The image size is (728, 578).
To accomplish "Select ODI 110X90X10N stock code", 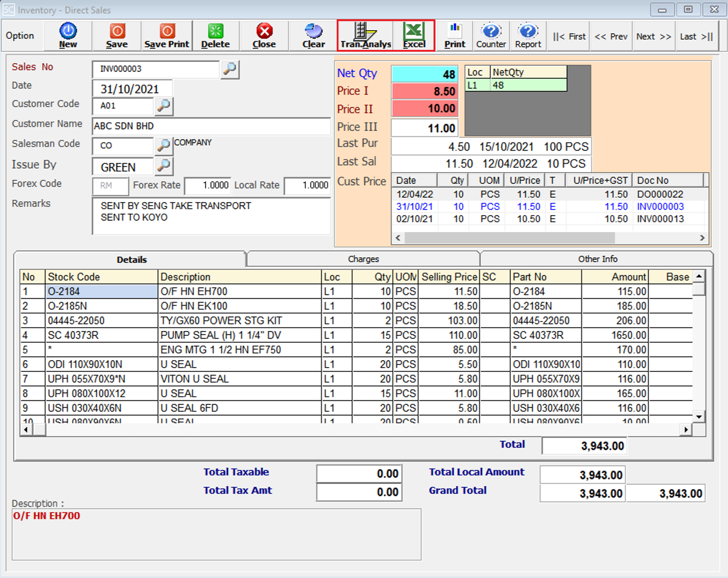I will [102, 364].
